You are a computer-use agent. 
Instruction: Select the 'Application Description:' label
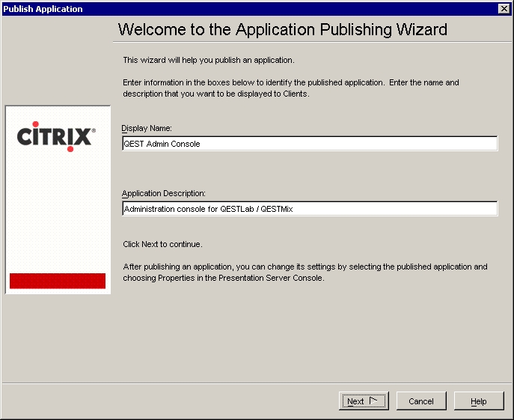(x=164, y=193)
